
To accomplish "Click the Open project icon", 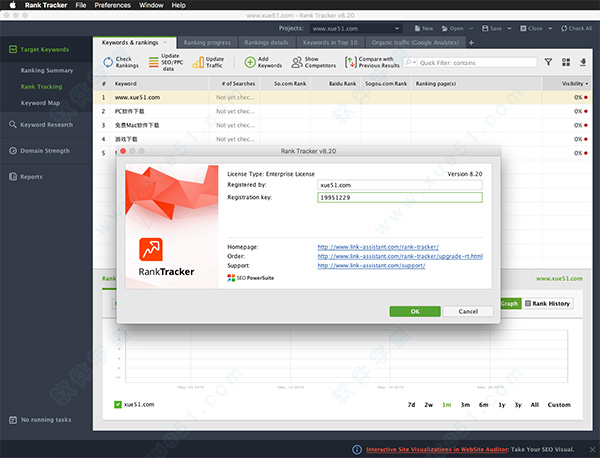I will click(444, 28).
